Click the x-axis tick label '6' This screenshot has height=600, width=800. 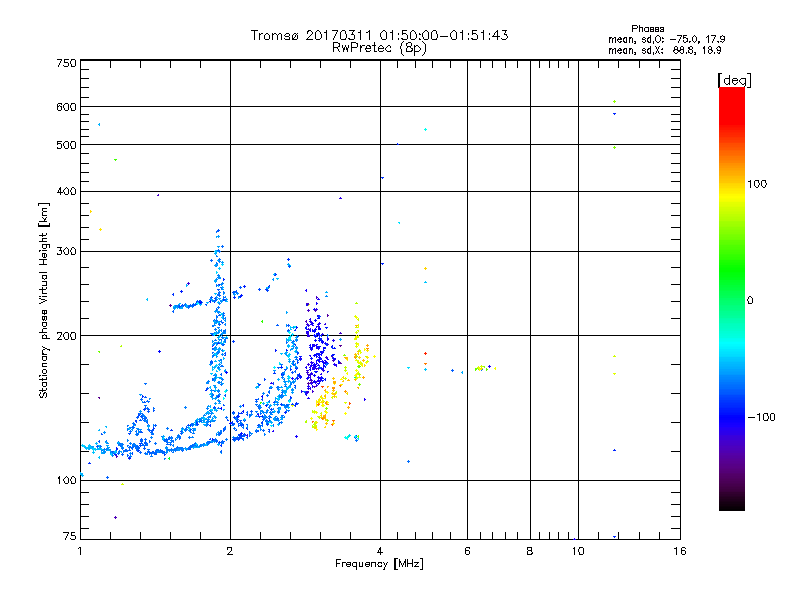(467, 551)
